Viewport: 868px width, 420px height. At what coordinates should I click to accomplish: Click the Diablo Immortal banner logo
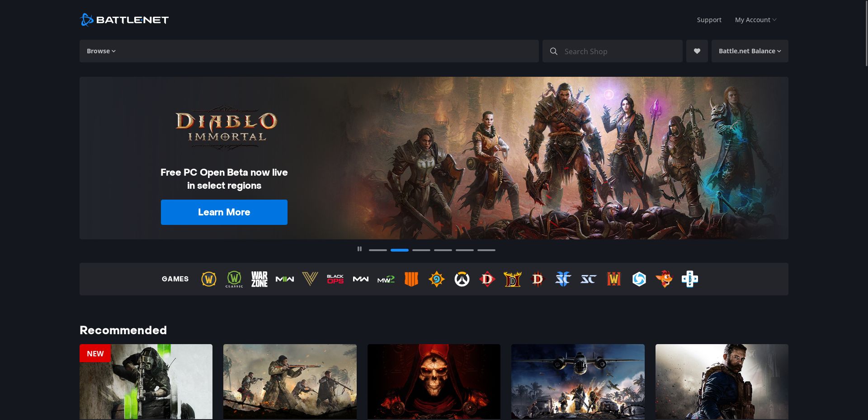pyautogui.click(x=226, y=129)
